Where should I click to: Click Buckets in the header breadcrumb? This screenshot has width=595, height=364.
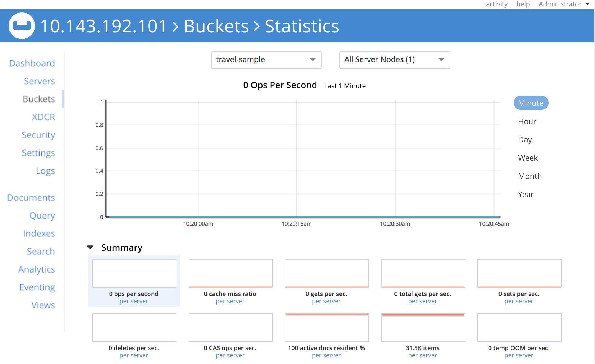coord(216,26)
